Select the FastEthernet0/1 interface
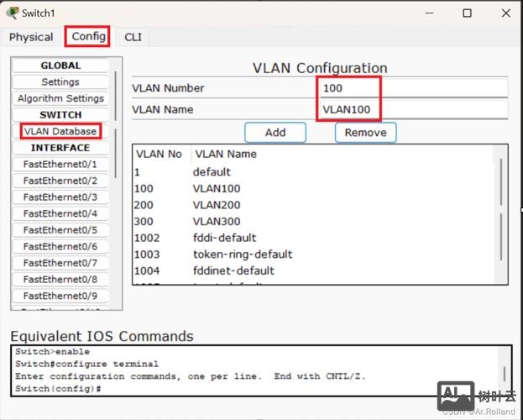The image size is (523, 420). click(60, 164)
